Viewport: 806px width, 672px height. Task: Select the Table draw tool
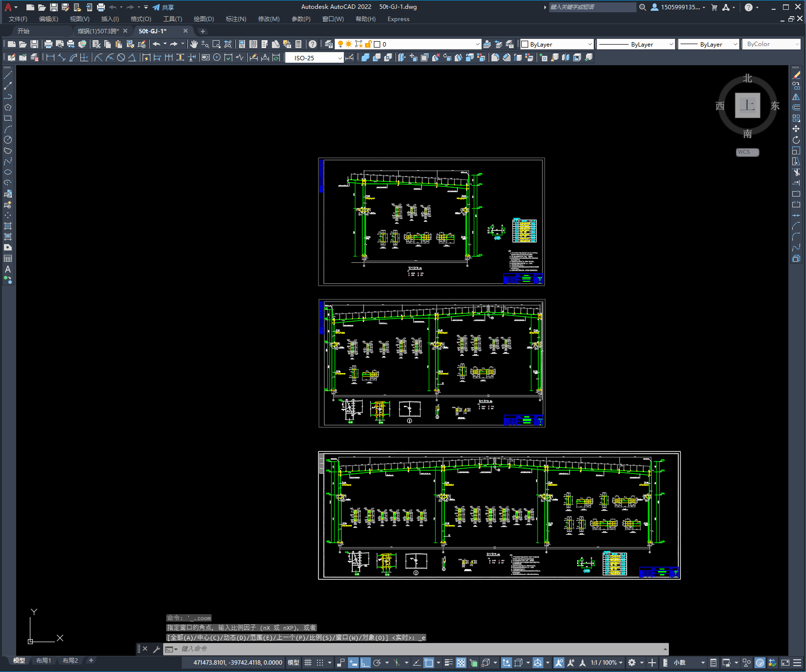(x=8, y=258)
